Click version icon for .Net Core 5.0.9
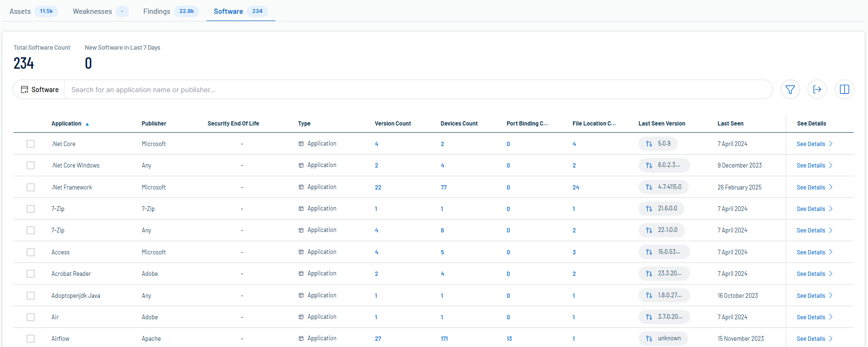 click(x=649, y=144)
